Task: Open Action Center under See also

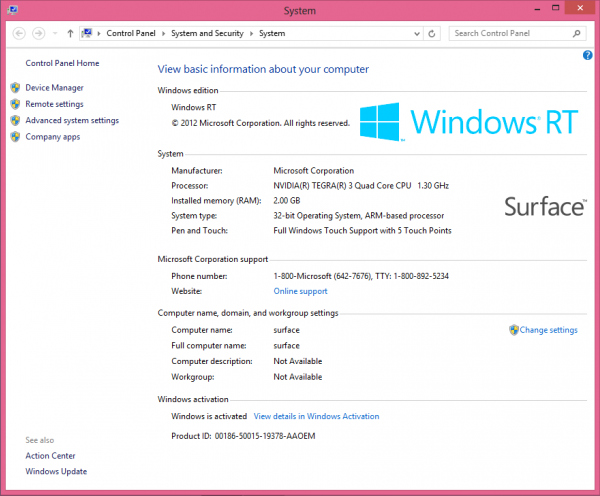Action: point(51,456)
